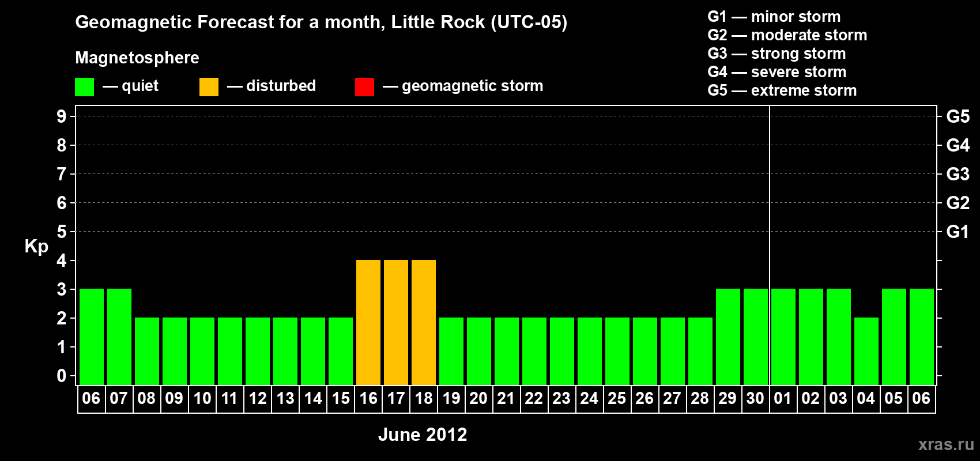Click the red geomagnetic storm legend swatch
The width and height of the screenshot is (980, 461).
(364, 87)
